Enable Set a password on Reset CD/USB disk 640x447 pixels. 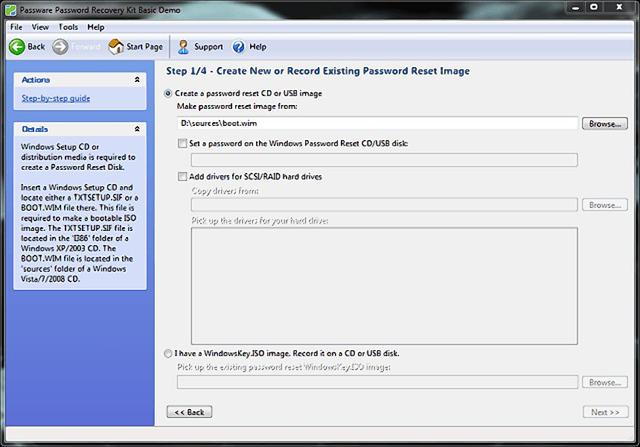tap(182, 143)
